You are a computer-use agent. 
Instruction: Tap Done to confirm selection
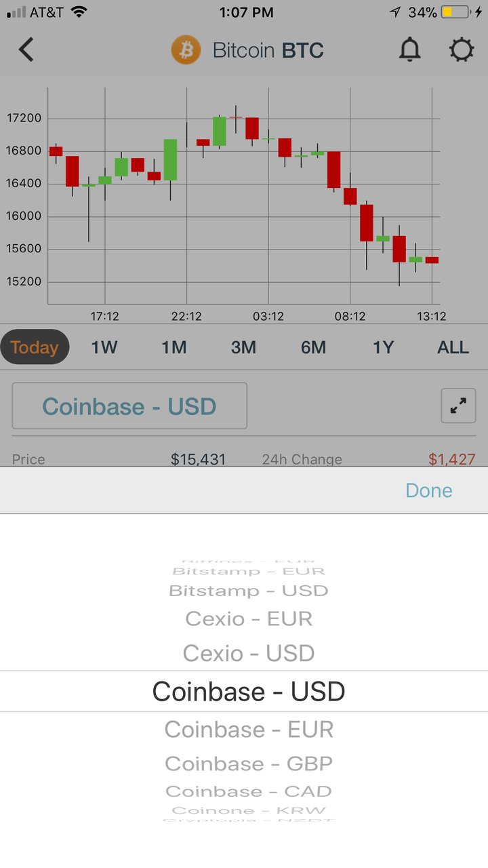(x=429, y=490)
